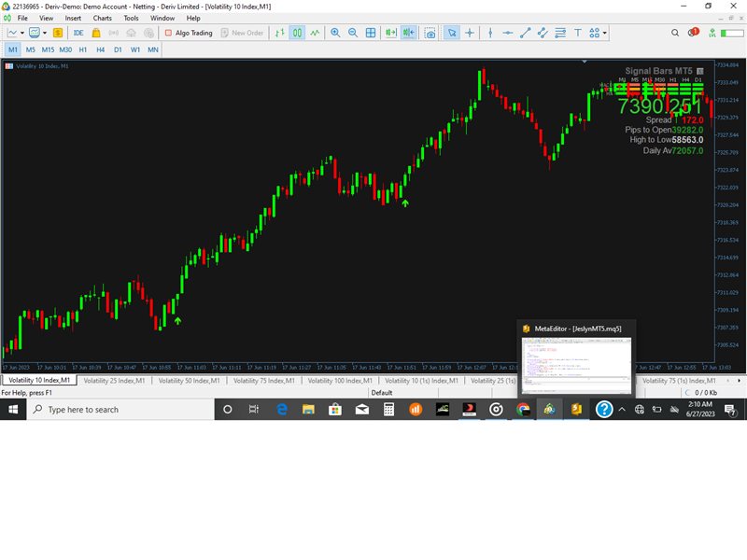Viewport: 747px width, 560px height.
Task: Switch to Volatility 50 Index,M1 chart tab
Action: pyautogui.click(x=190, y=381)
